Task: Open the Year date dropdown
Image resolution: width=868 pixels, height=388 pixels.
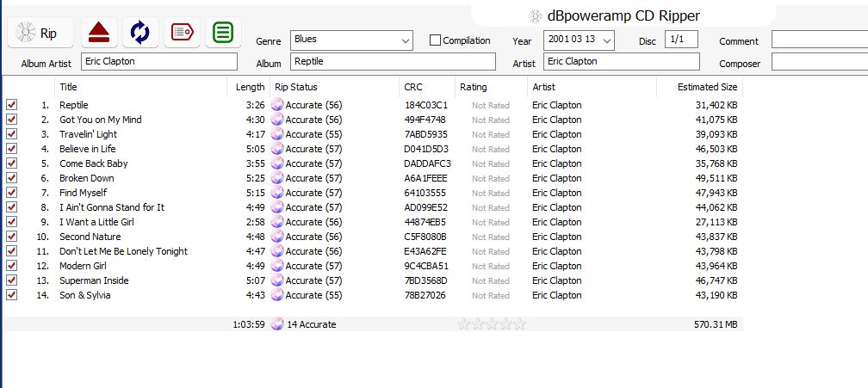Action: tap(608, 40)
